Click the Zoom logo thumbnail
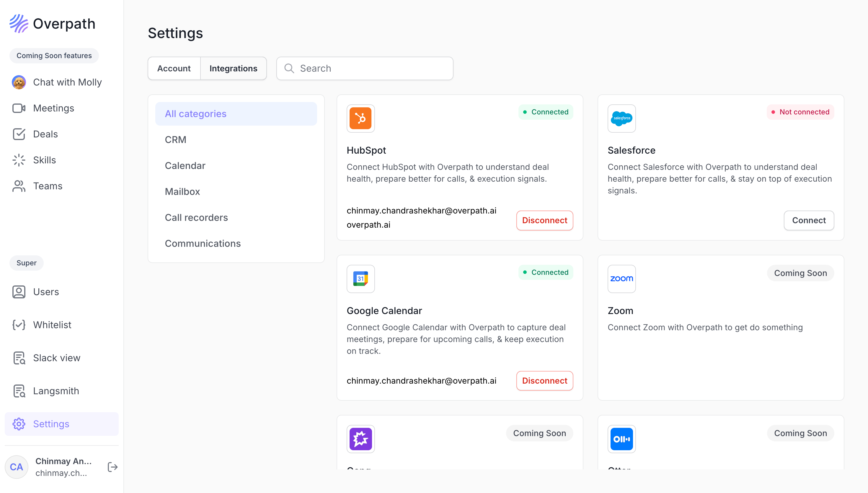The width and height of the screenshot is (868, 493). point(621,279)
